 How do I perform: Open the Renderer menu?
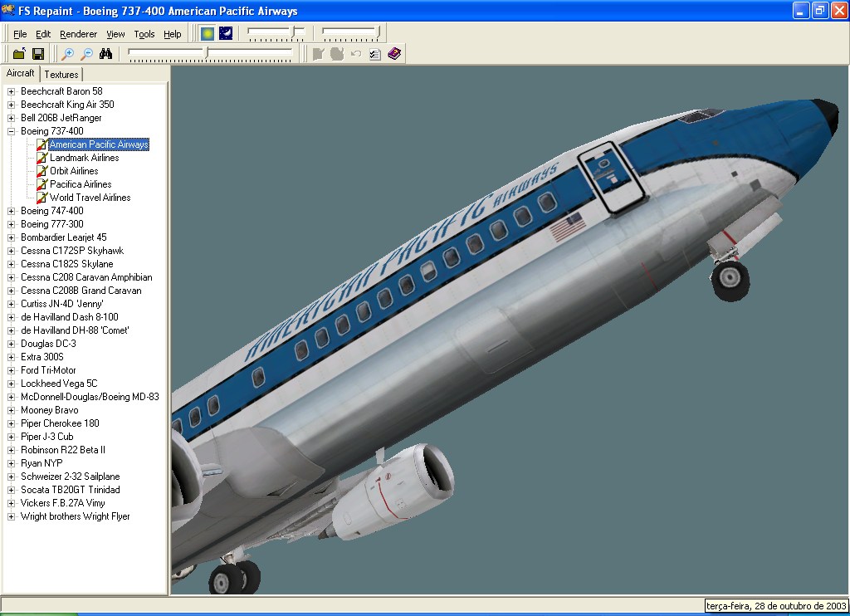79,34
